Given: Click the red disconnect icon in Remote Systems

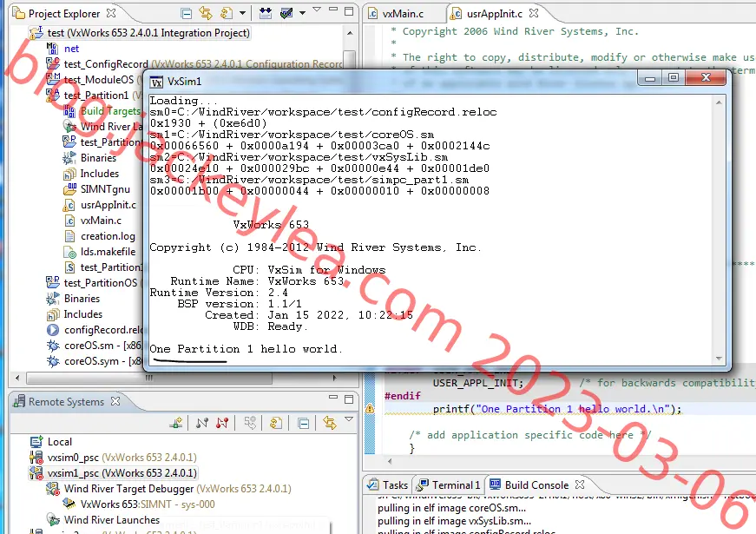Looking at the screenshot, I should click(x=222, y=424).
